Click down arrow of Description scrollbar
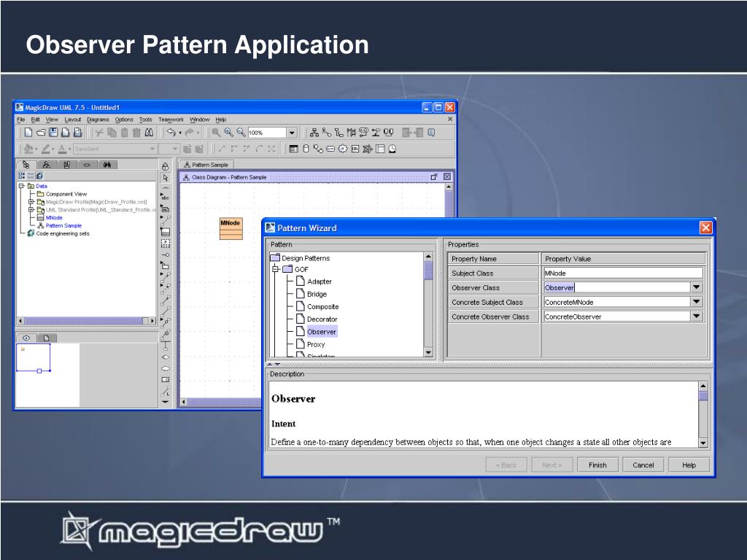Viewport: 747px width, 560px height. 703,443
